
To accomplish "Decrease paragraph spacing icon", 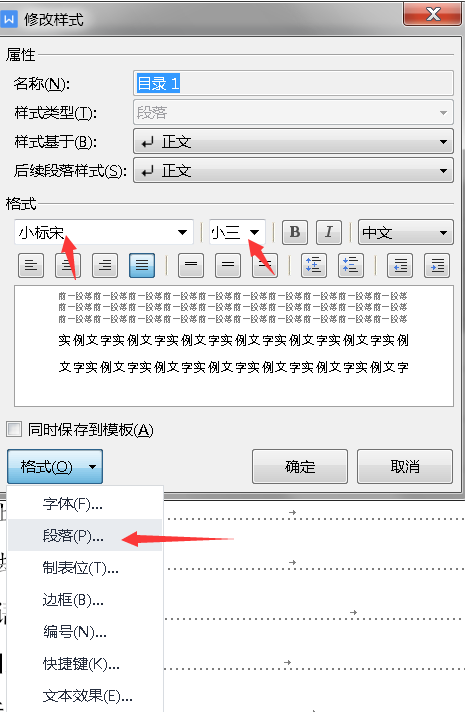I will (x=351, y=265).
